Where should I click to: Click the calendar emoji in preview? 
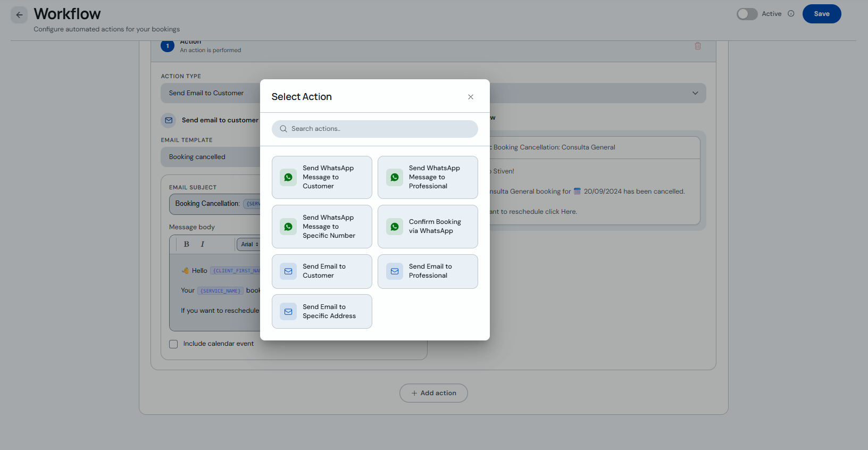tap(577, 191)
